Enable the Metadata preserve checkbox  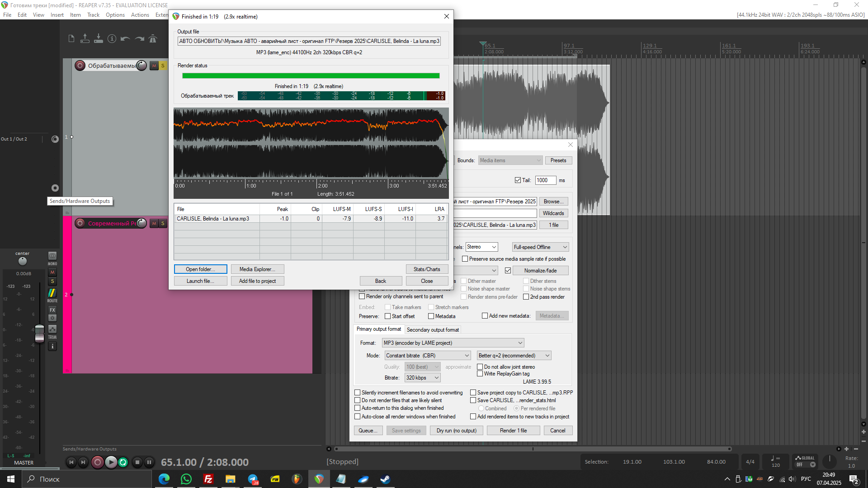(431, 316)
